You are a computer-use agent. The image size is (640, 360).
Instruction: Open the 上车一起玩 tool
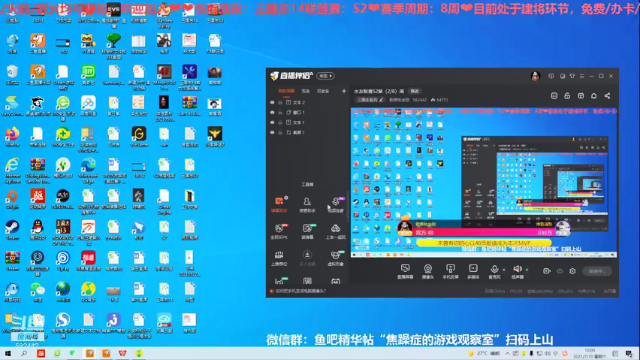336,231
